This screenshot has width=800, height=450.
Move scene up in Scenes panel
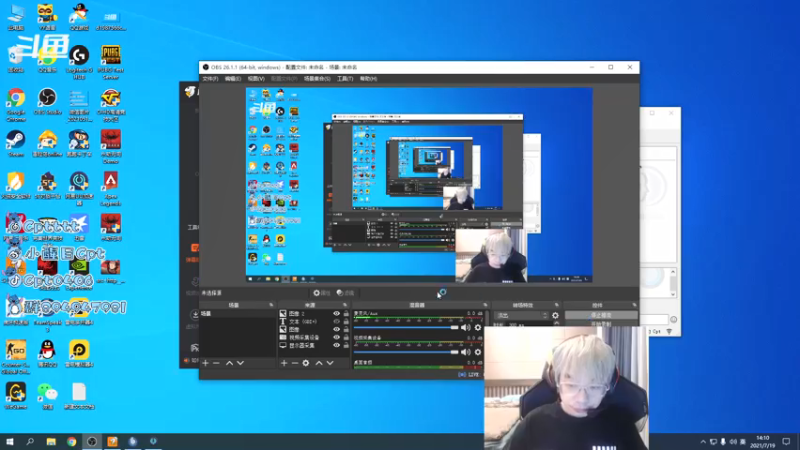pos(229,363)
